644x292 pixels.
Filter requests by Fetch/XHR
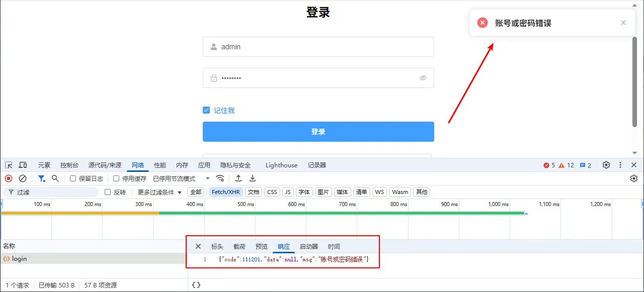pyautogui.click(x=226, y=192)
